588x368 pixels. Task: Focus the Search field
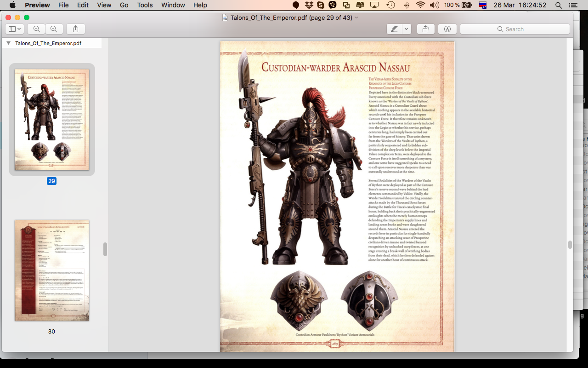(x=515, y=29)
